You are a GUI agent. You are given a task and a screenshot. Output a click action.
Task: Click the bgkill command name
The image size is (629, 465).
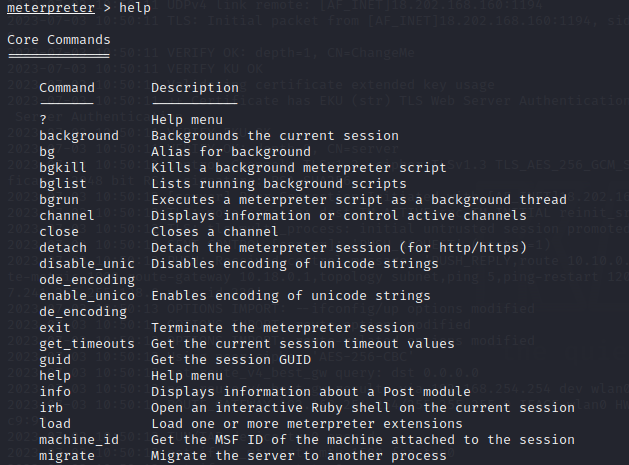tap(63, 168)
